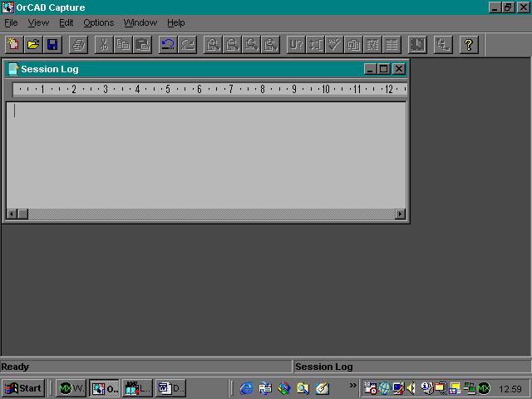Screen dimensions: 532x399
Task: Create a new document with the toolbar icon
Action: pos(13,44)
